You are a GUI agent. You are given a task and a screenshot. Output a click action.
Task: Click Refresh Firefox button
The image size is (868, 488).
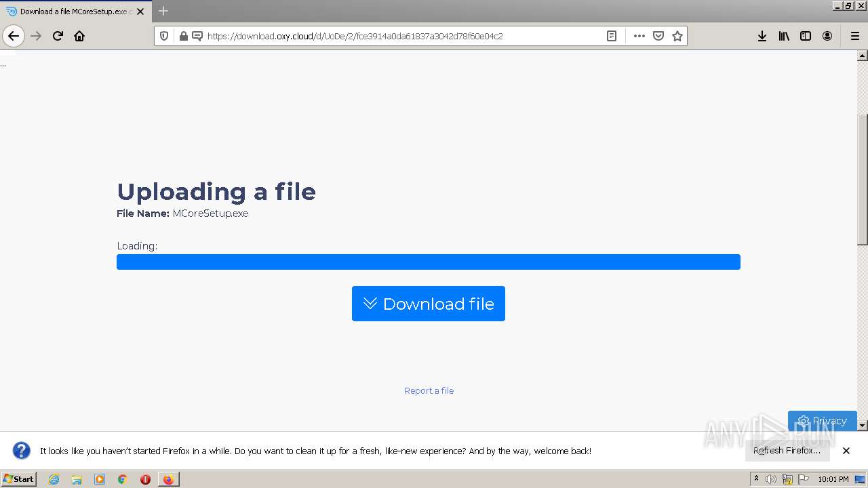click(787, 450)
